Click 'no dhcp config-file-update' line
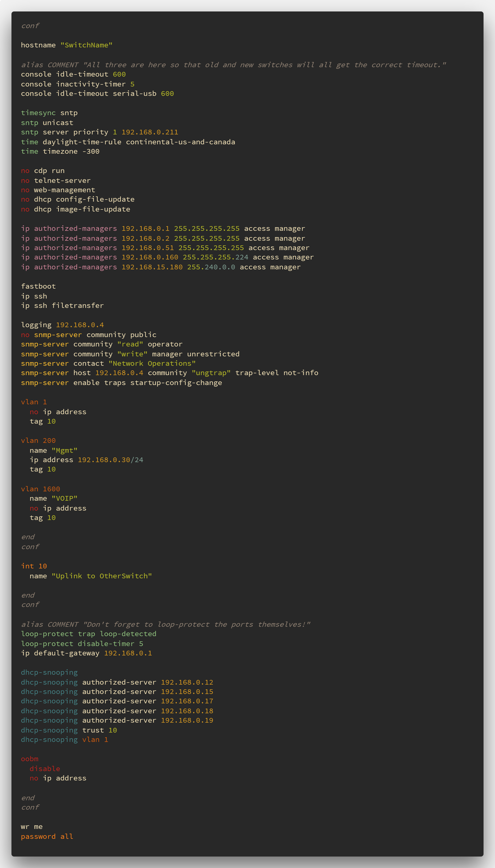The width and height of the screenshot is (495, 868). point(78,200)
